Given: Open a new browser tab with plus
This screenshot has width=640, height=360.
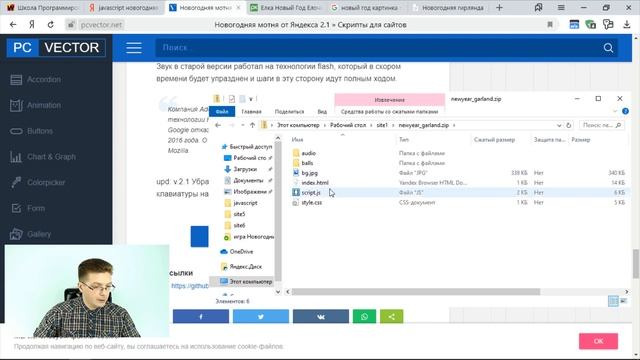Looking at the screenshot, I should pyautogui.click(x=499, y=7).
